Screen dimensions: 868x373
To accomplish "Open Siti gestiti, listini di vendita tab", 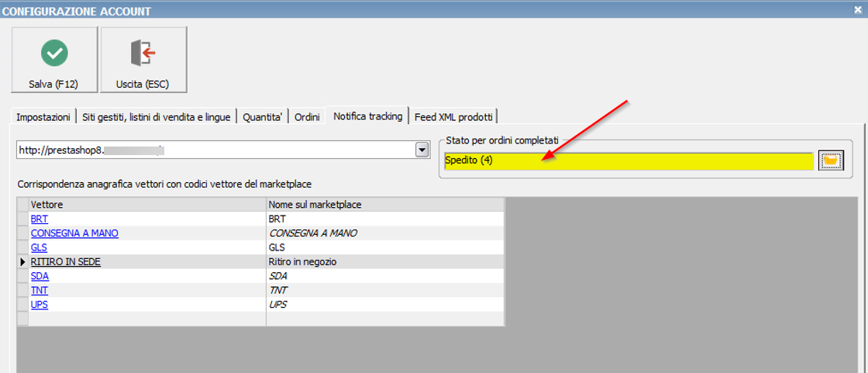I will click(156, 116).
